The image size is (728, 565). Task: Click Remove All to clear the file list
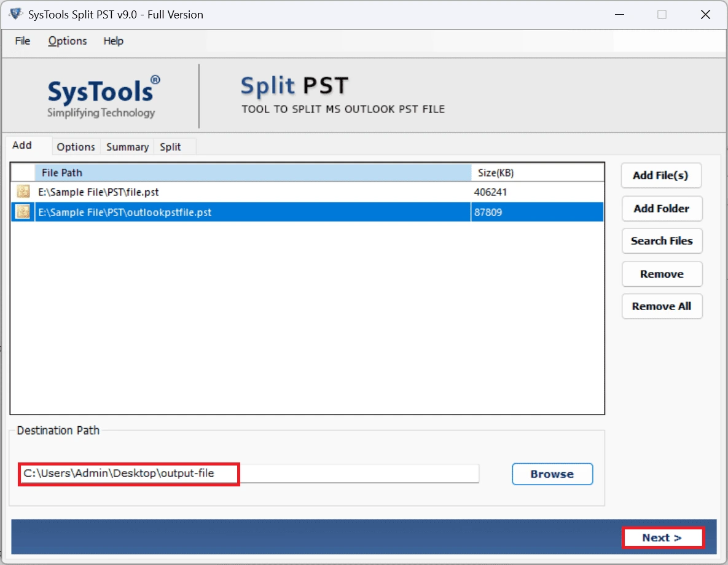662,306
